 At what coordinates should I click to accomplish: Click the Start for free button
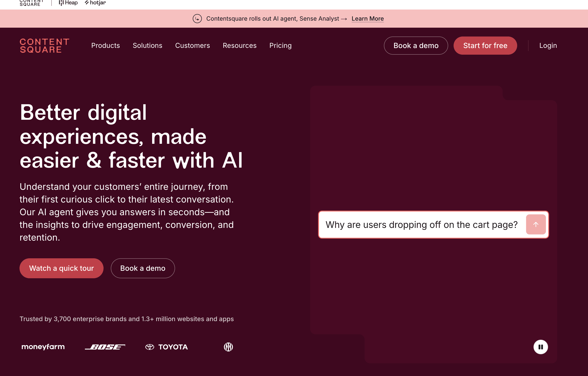point(485,46)
